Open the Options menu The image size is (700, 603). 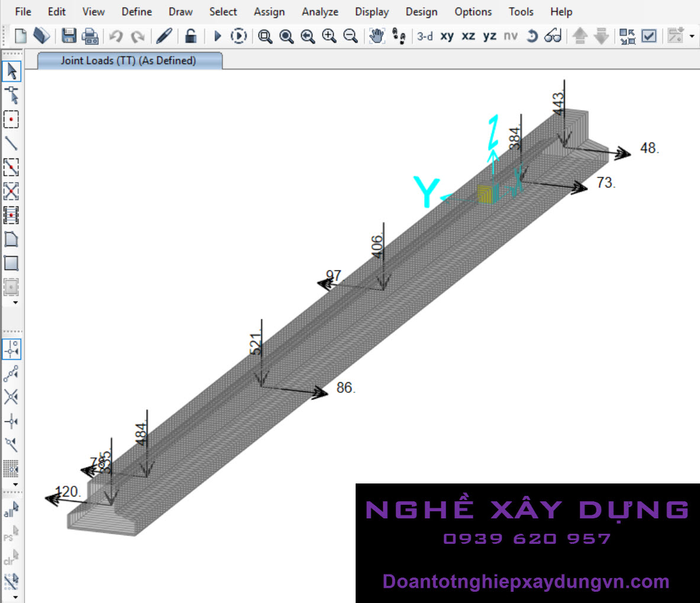point(473,12)
